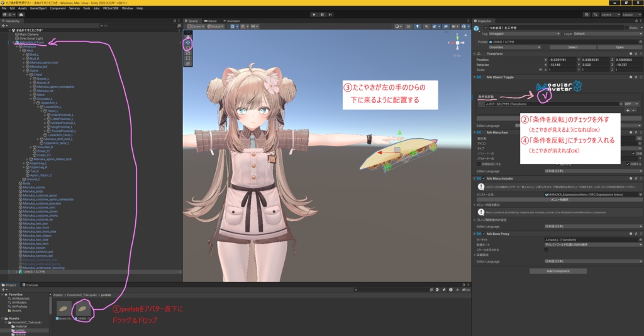Click the prefab Select button
This screenshot has height=336, width=644.
572,47
